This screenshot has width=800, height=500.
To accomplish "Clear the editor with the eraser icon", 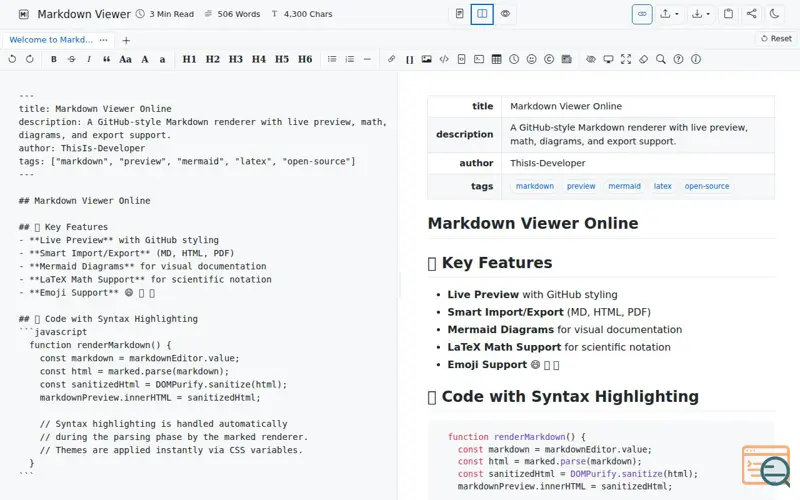I will (643, 59).
